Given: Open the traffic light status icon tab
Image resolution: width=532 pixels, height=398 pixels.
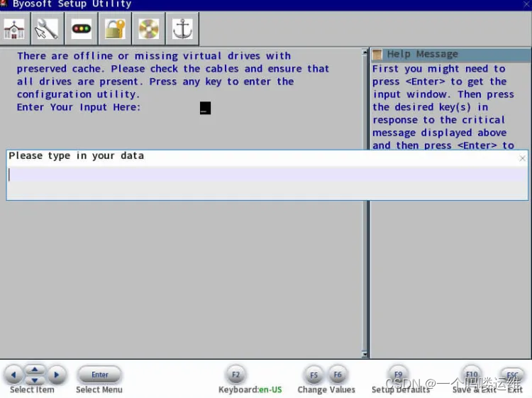Looking at the screenshot, I should point(82,29).
